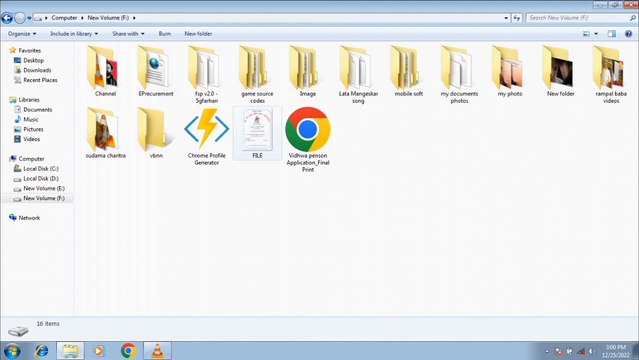Select the FILE document thumbnail
Viewport: 639px width, 360px height.
[x=257, y=133]
